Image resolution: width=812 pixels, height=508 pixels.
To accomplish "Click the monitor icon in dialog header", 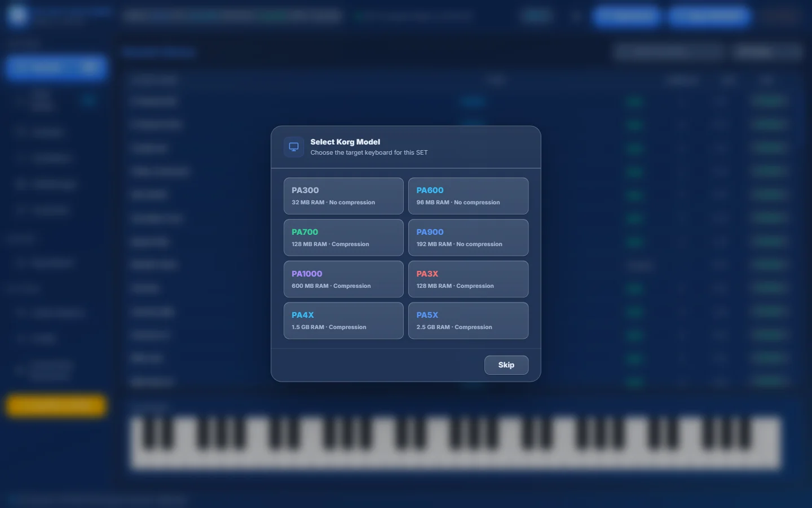I will tap(294, 147).
